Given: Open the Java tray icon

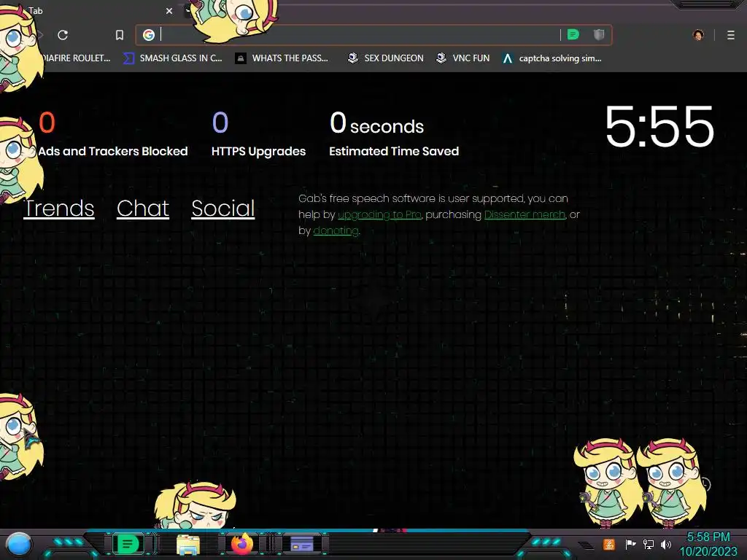Looking at the screenshot, I should coord(609,544).
